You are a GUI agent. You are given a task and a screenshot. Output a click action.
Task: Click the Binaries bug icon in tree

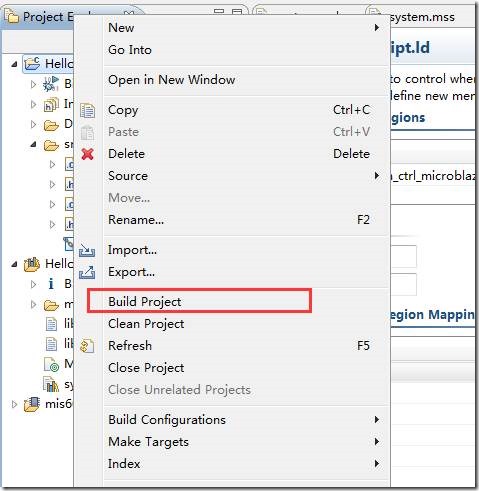pos(51,84)
